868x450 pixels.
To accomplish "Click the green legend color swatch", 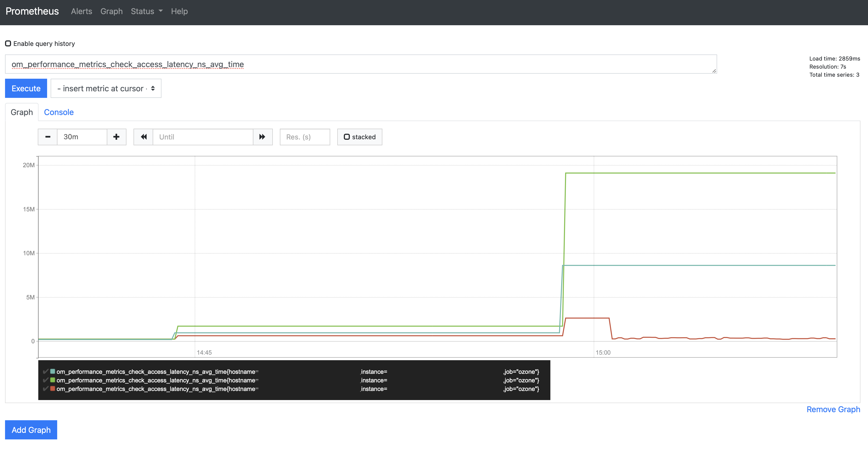I will click(x=53, y=380).
